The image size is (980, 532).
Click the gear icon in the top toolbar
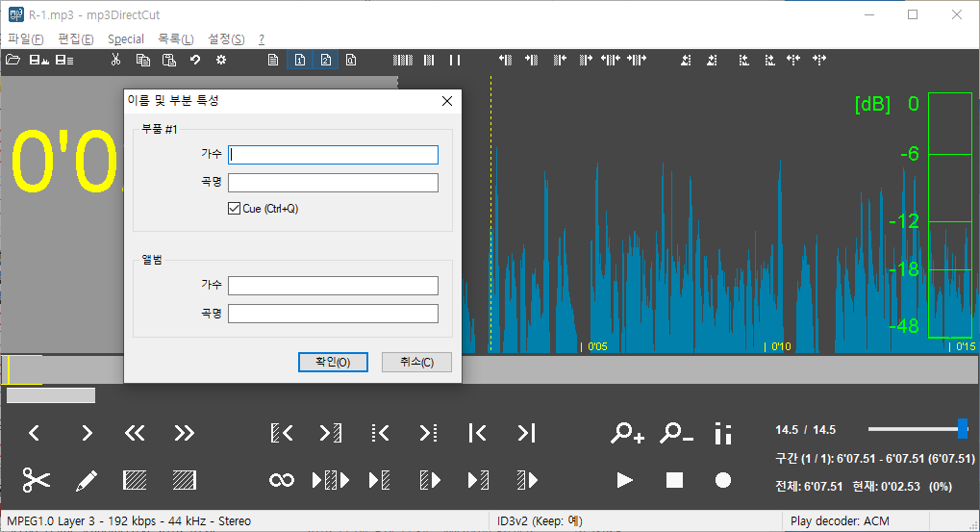tap(221, 60)
